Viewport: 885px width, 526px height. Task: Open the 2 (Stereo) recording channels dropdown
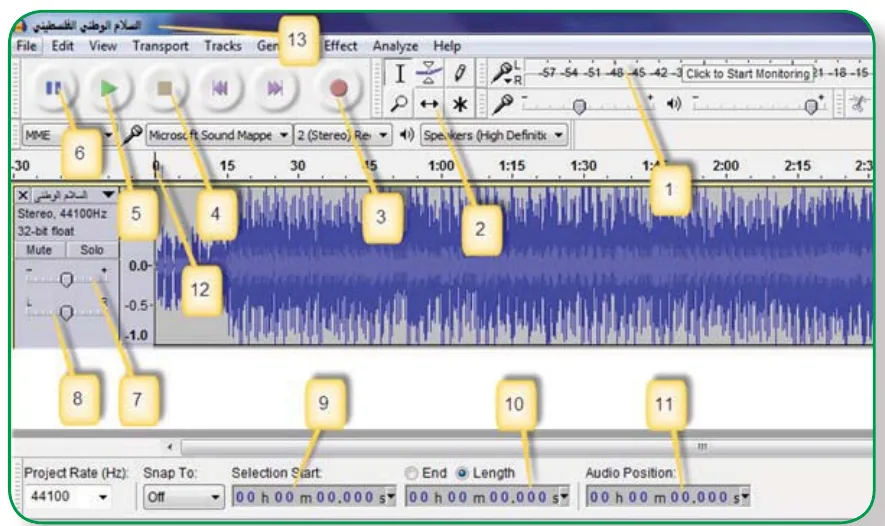pyautogui.click(x=342, y=135)
